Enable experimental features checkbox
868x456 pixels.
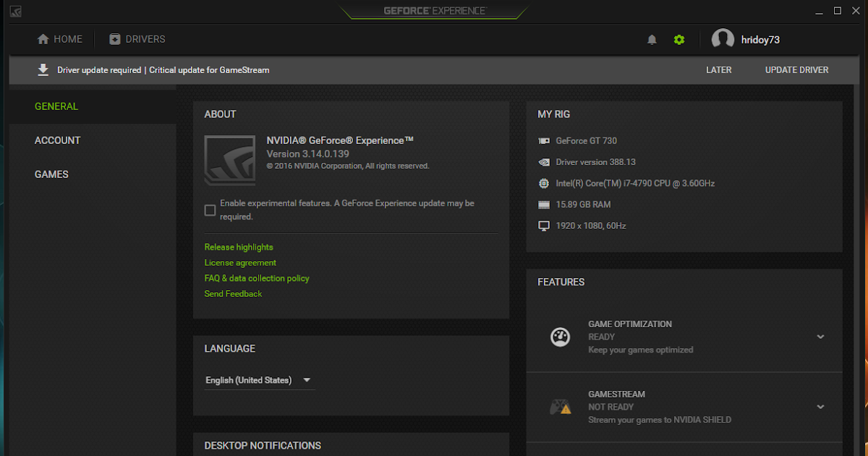(x=210, y=210)
